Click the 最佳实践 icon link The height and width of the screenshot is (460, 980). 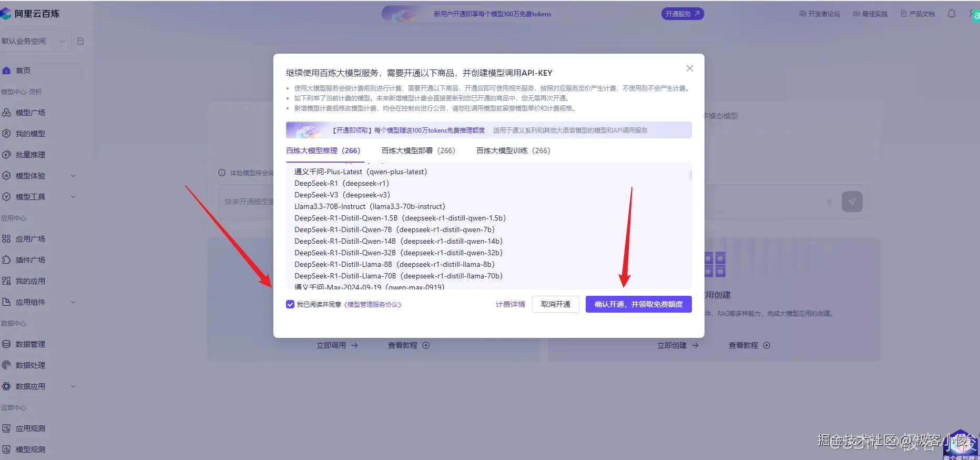click(856, 14)
